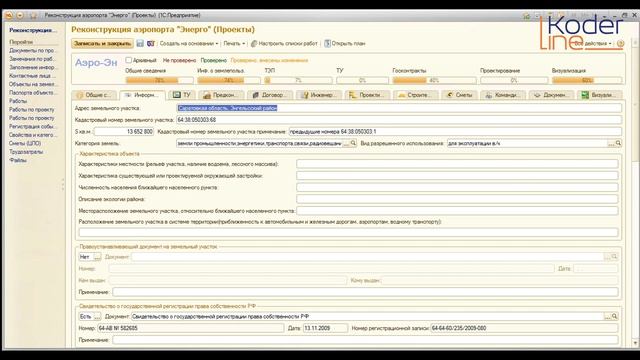Select the green Проверено status
Image resolution: width=640 pixels, height=360 pixels.
tap(213, 60)
